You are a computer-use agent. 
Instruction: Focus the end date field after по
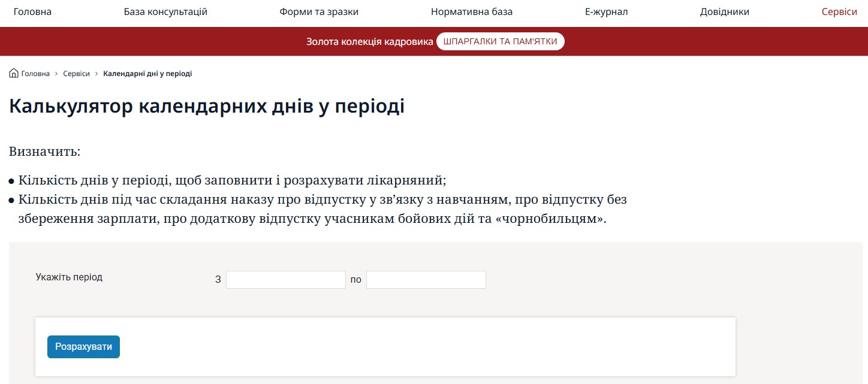426,280
